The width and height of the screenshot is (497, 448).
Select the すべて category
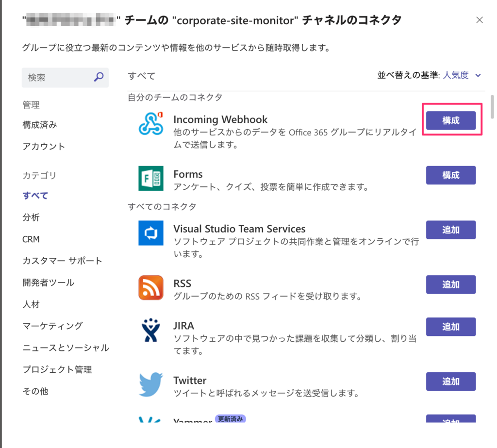pos(35,195)
